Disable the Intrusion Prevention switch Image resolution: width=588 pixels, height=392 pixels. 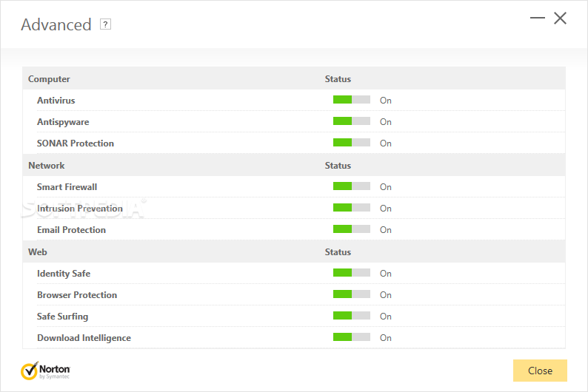pyautogui.click(x=351, y=207)
